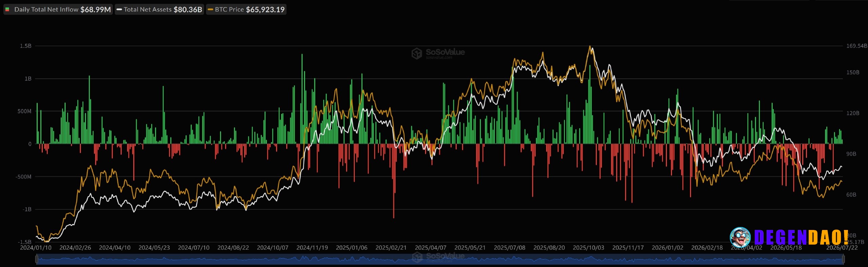
Task: Click the 2024/10/07 date label
Action: [273, 248]
